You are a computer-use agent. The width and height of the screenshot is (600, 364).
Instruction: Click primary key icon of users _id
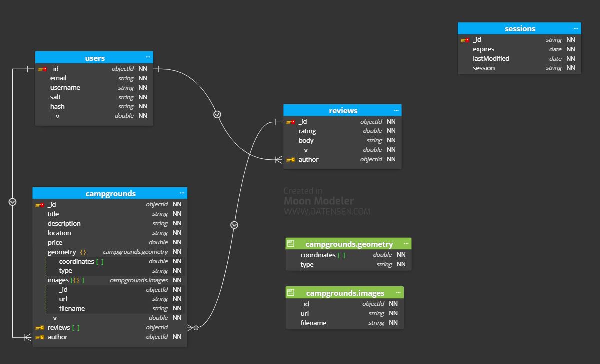click(x=43, y=69)
